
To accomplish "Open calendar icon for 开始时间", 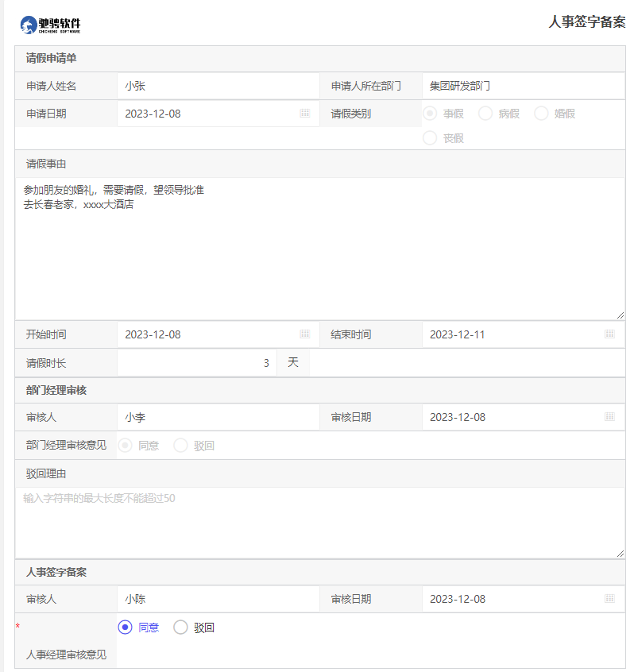I will (304, 334).
